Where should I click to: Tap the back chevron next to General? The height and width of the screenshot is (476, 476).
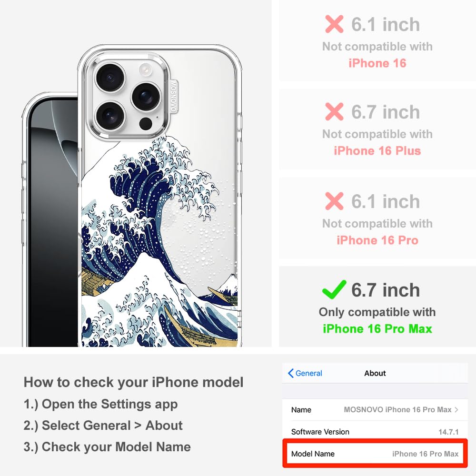pyautogui.click(x=290, y=373)
